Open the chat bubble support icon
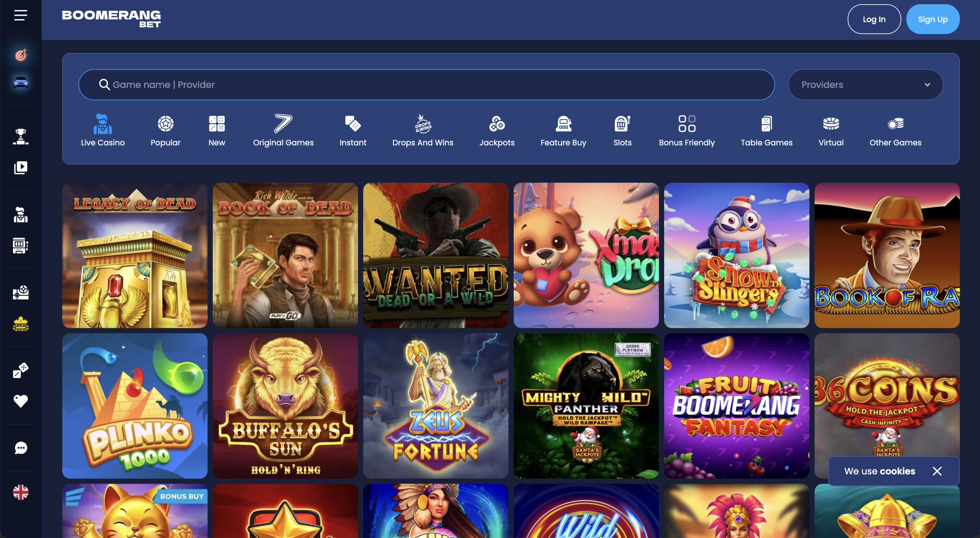 [21, 448]
